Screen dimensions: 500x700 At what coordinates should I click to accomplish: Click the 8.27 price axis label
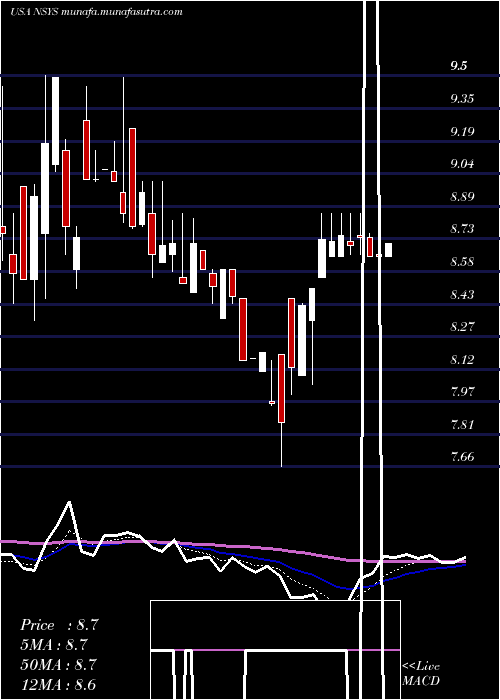point(462,327)
